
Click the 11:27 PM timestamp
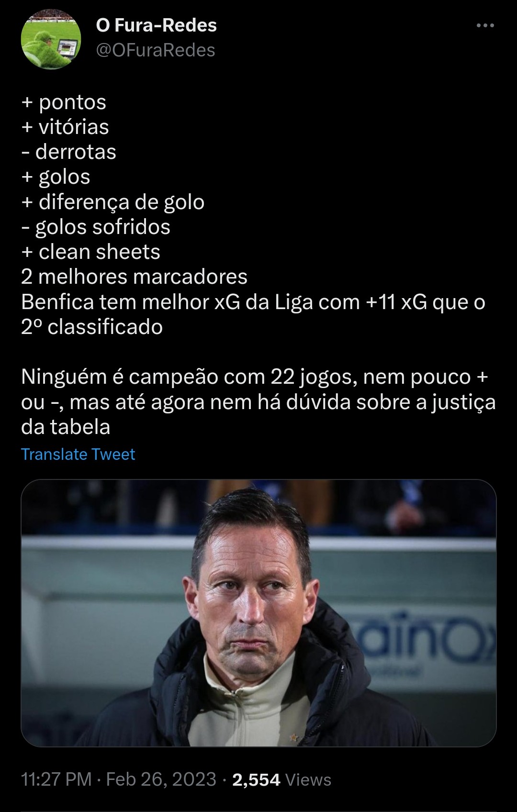point(56,779)
